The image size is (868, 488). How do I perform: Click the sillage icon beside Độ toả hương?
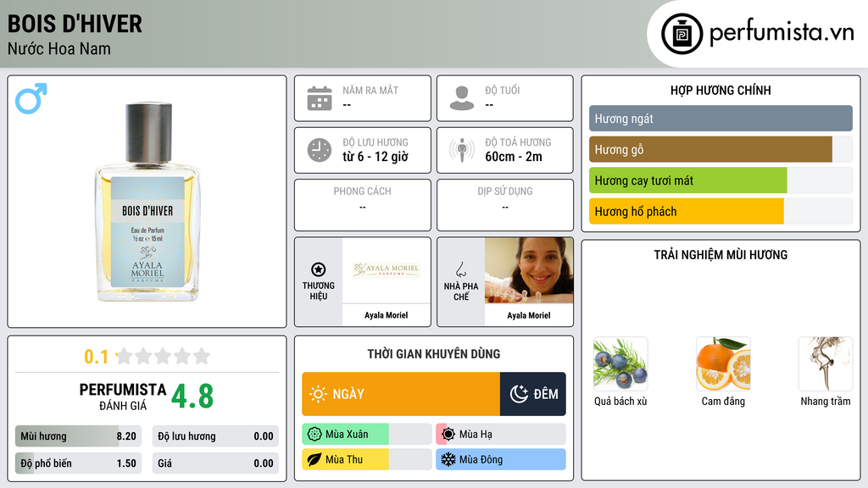462,150
